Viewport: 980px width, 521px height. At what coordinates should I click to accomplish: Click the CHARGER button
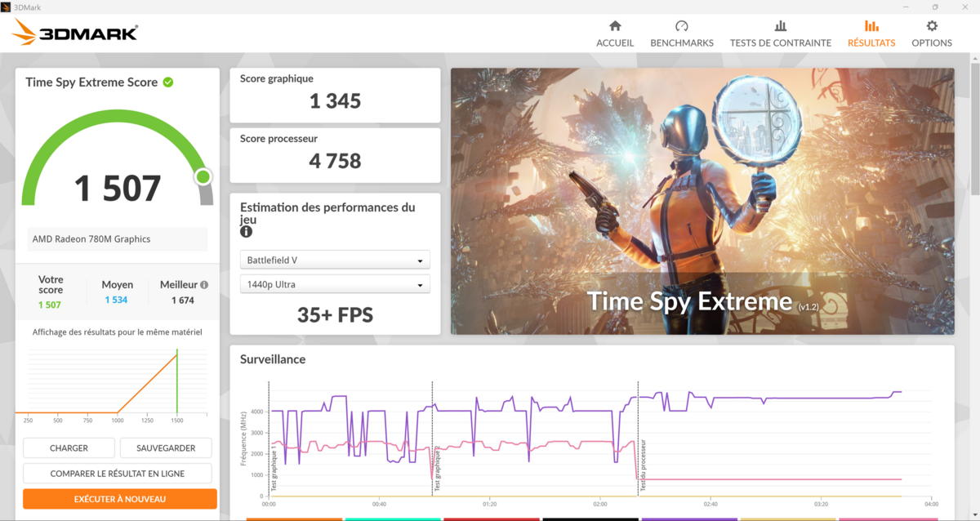click(69, 448)
